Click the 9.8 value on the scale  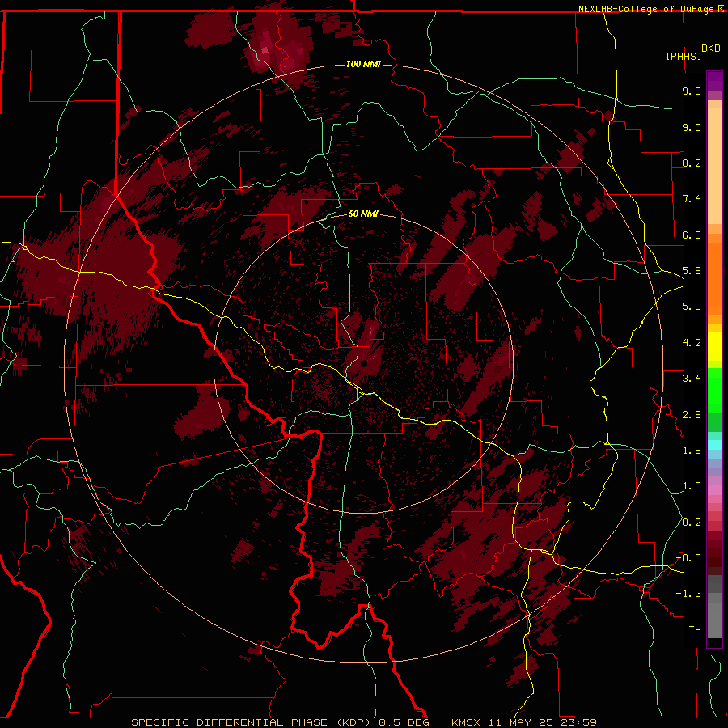click(x=692, y=91)
